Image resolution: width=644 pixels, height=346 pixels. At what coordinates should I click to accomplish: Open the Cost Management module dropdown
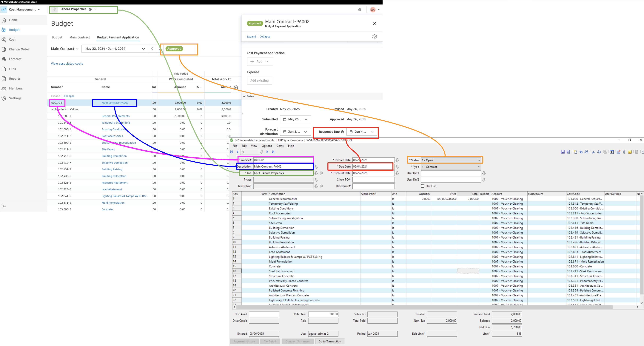24,10
